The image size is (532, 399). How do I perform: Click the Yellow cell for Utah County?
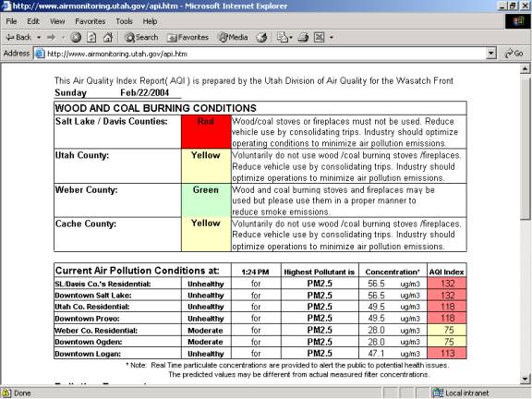[206, 166]
